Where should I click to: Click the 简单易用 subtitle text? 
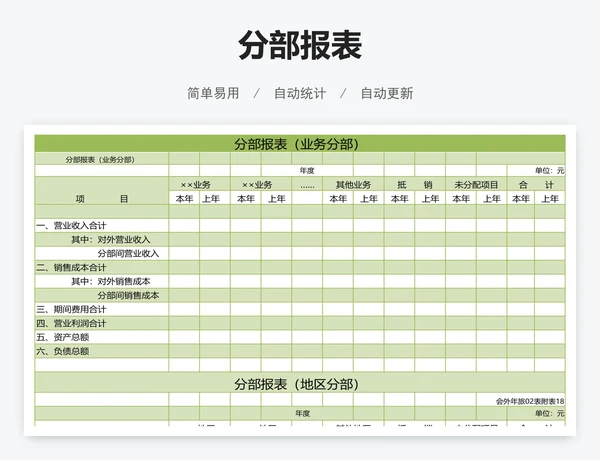[x=213, y=93]
